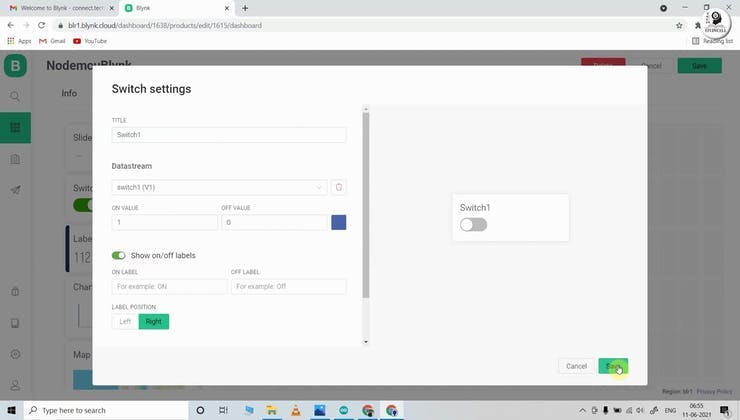Click Type here to search box

click(x=106, y=411)
